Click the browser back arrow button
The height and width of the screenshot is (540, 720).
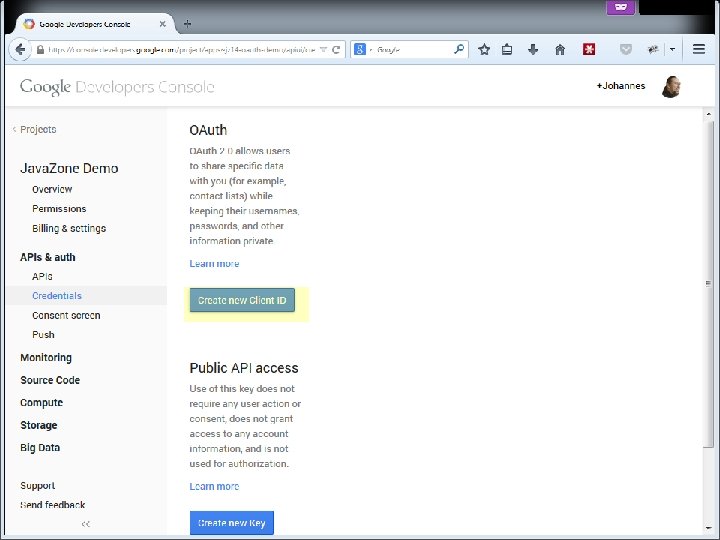(x=20, y=50)
